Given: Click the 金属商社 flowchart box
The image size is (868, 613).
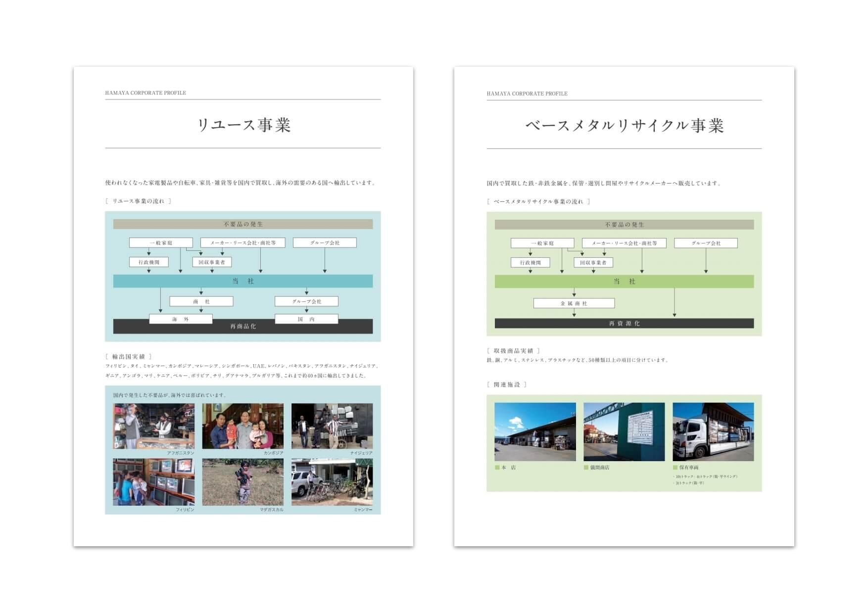Looking at the screenshot, I should click(574, 303).
